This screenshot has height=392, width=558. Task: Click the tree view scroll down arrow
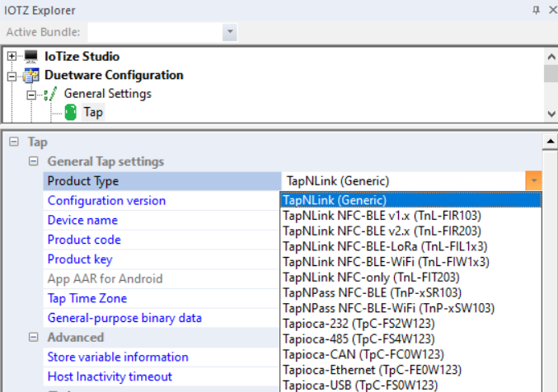click(x=551, y=114)
